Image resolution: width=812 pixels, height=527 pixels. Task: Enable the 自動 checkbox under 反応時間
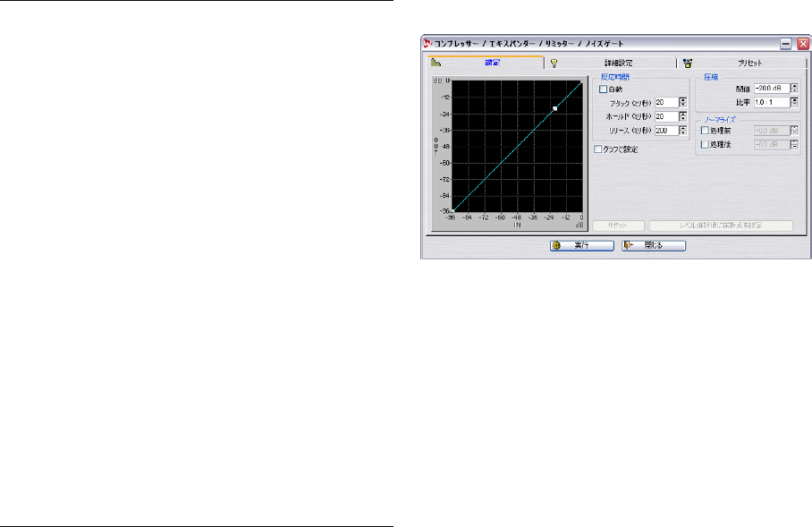point(603,89)
